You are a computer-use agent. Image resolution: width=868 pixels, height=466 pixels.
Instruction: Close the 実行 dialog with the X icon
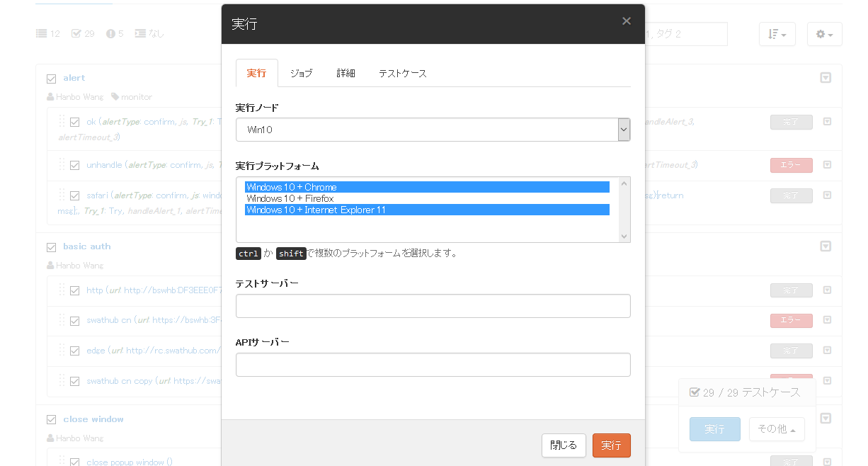626,21
